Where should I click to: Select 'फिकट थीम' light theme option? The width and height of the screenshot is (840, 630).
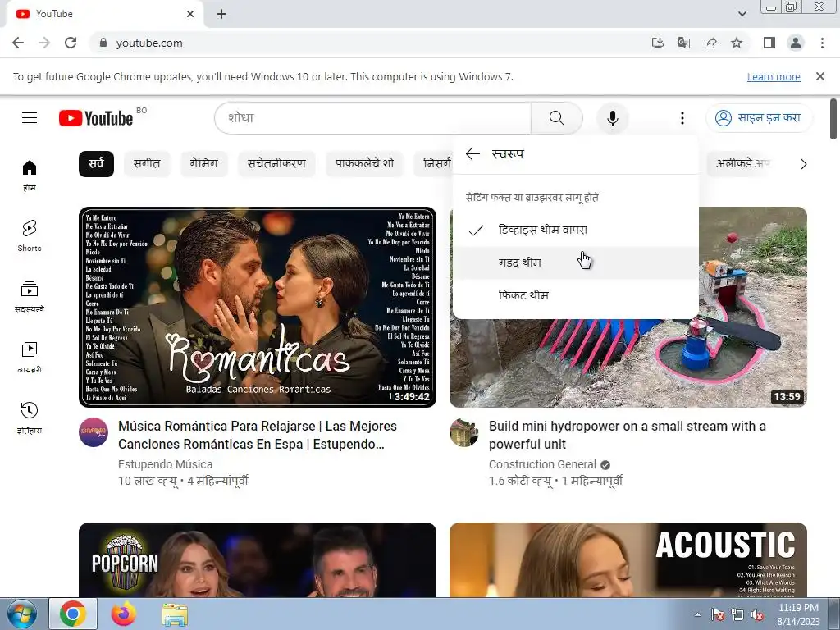pos(576,295)
